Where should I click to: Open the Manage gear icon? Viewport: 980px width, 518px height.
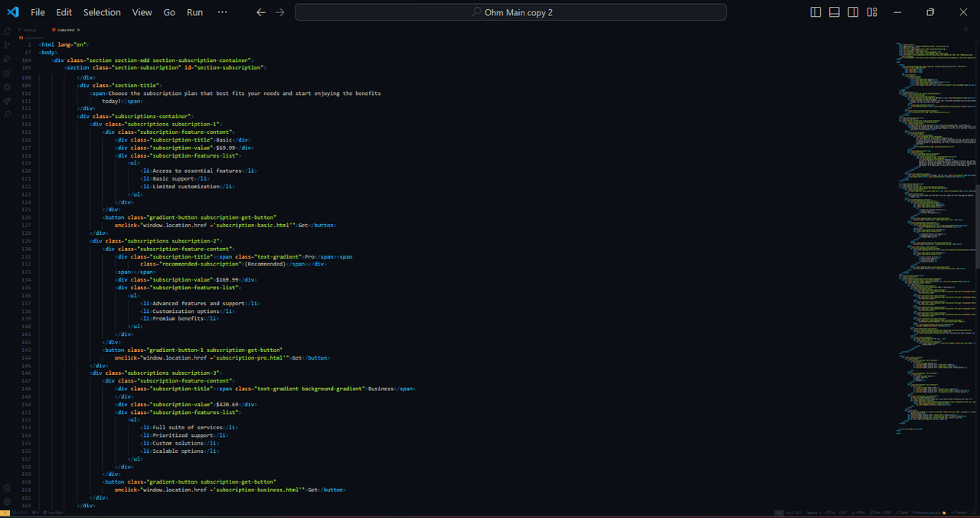click(x=7, y=502)
